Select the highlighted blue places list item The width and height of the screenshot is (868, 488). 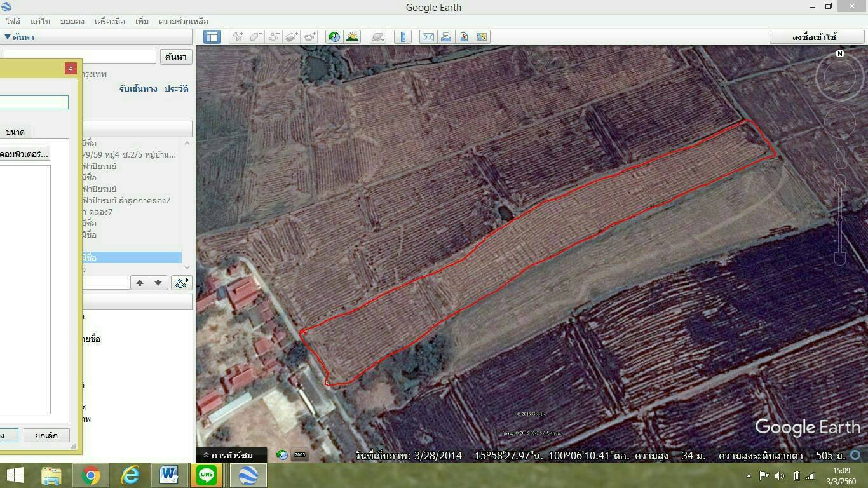pos(132,257)
